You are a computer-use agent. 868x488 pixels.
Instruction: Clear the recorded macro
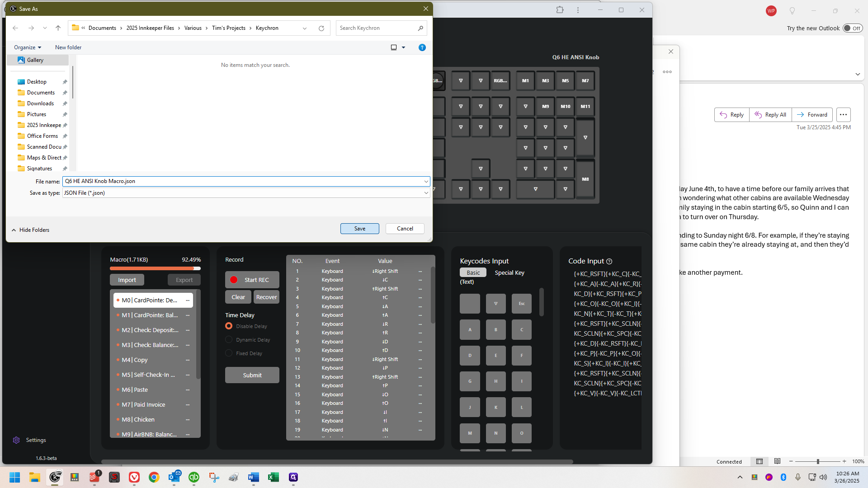pyautogui.click(x=238, y=297)
